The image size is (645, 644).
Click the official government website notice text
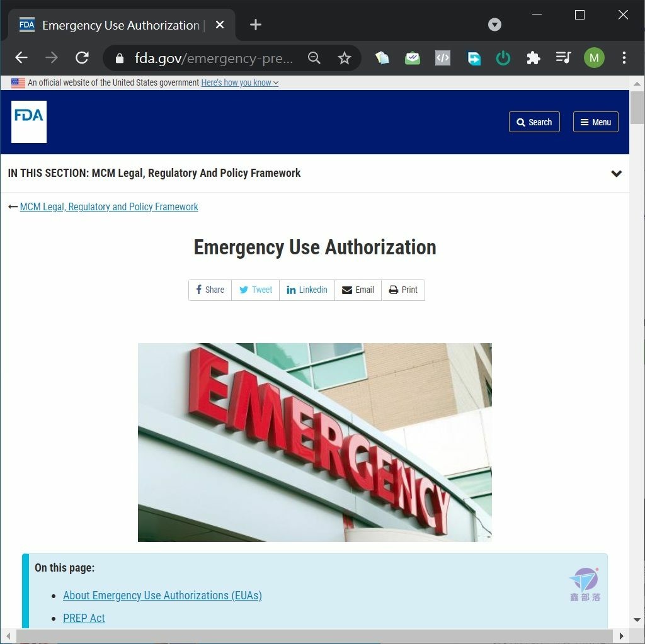[x=113, y=82]
